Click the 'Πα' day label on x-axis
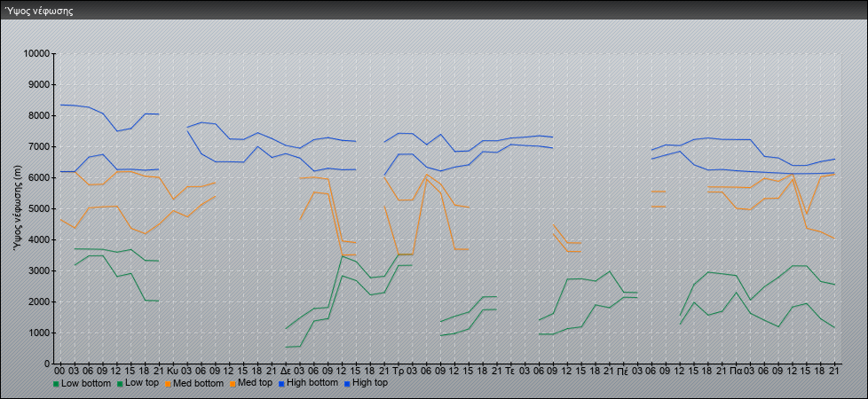Screen dimensions: 868x399 736,371
